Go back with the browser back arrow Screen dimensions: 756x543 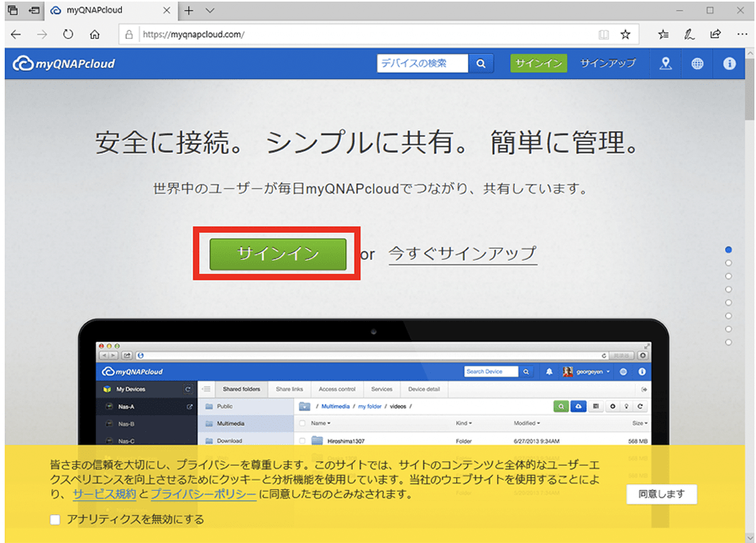click(x=16, y=34)
